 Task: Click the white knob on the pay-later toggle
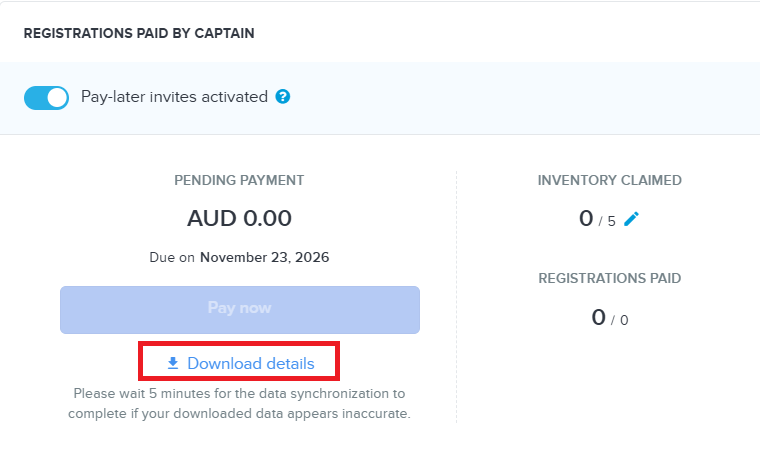pyautogui.click(x=57, y=98)
